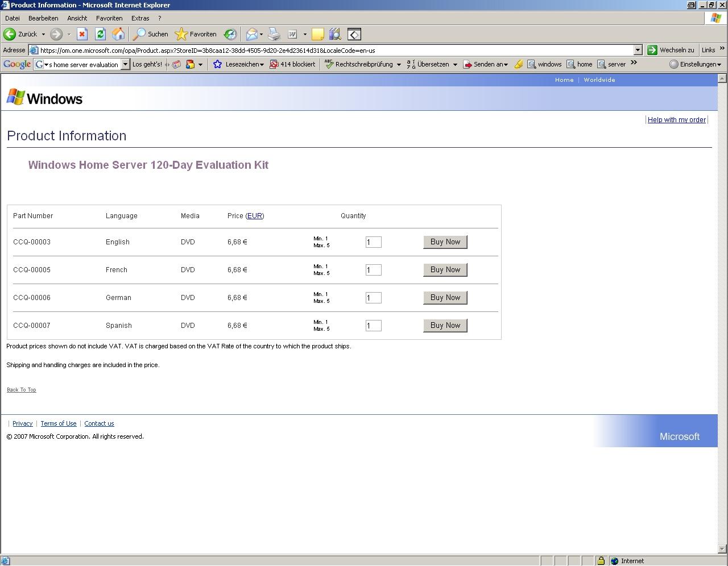Click the Lesezeichen star bookmark icon
Screen dimensions: 728x566
[x=217, y=64]
